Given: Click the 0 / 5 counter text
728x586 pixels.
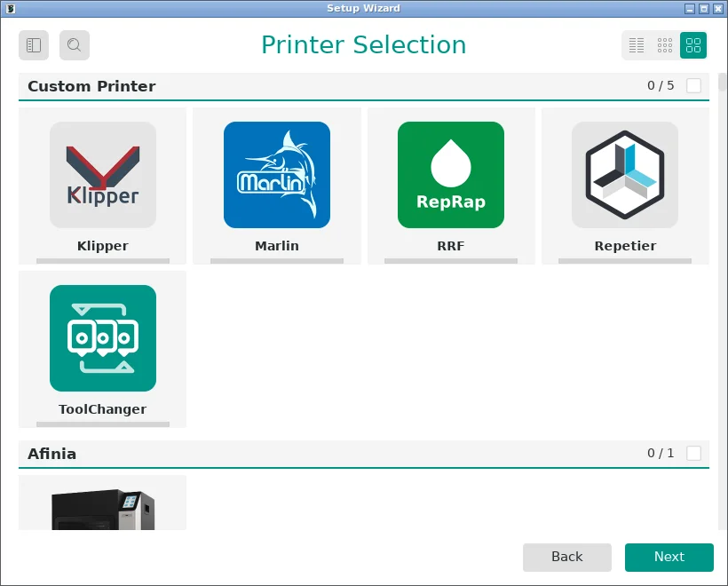Looking at the screenshot, I should [661, 85].
